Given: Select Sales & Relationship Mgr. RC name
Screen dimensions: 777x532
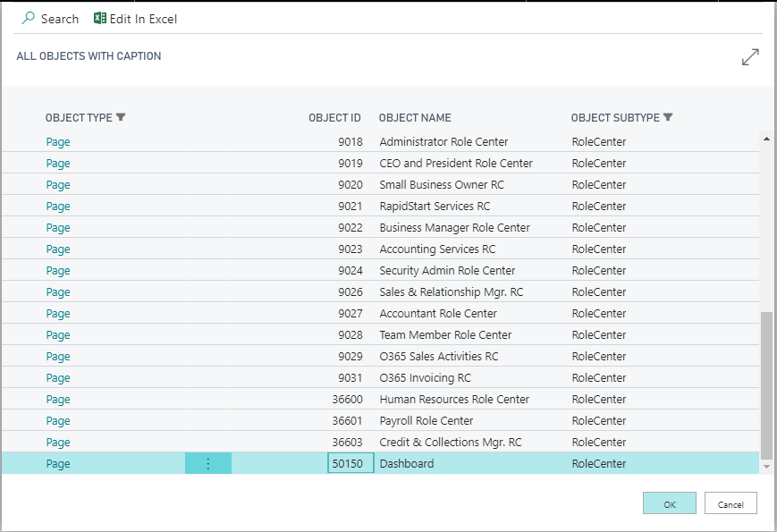Looking at the screenshot, I should click(451, 291).
